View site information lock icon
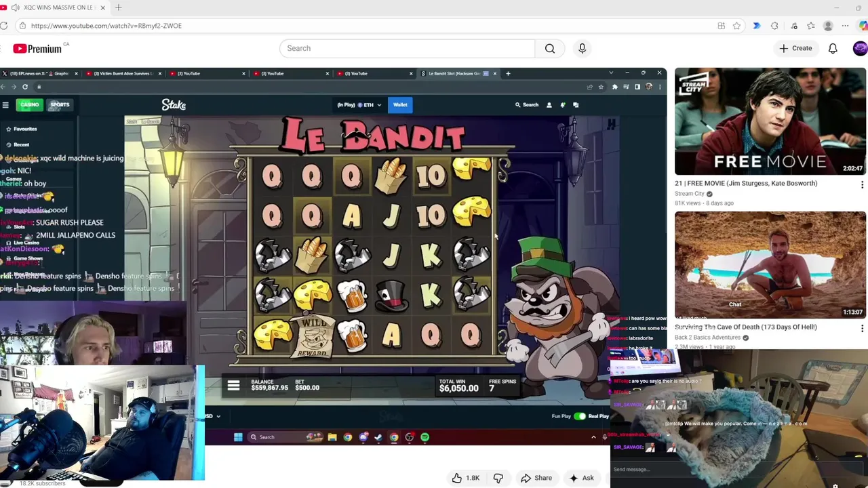The height and width of the screenshot is (488, 868). click(x=22, y=26)
